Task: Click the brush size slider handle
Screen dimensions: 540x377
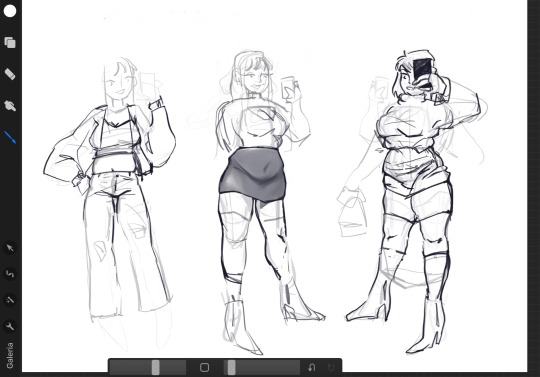Action: [x=156, y=367]
